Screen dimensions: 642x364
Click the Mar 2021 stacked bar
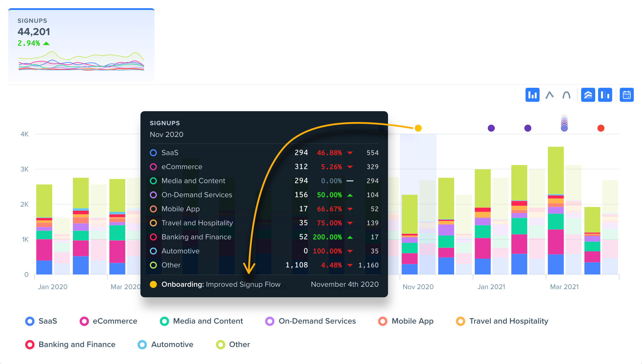pos(556,211)
